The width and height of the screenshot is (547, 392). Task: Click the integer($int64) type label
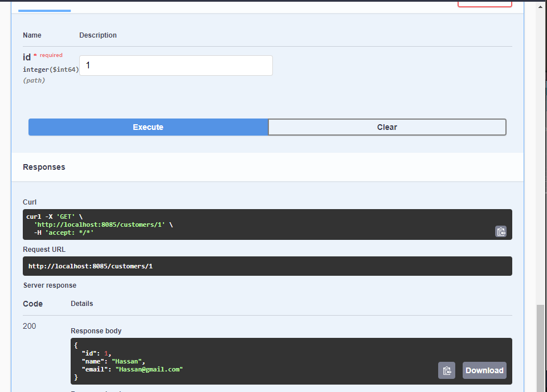click(51, 70)
